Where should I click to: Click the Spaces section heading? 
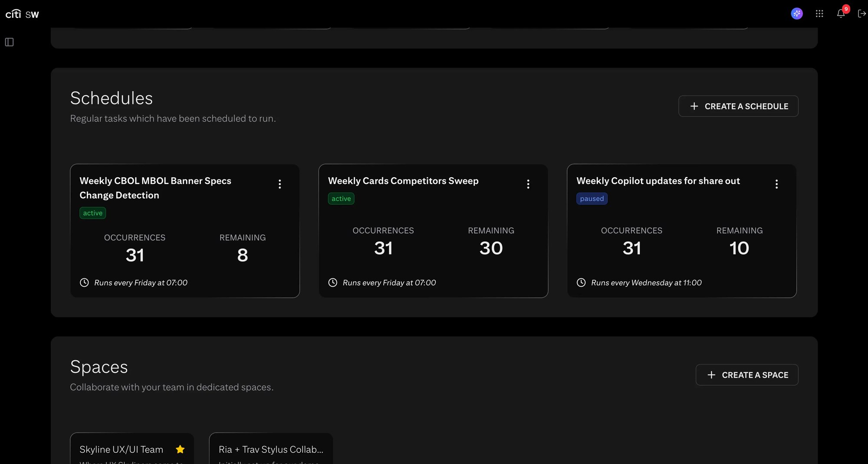pos(99,367)
